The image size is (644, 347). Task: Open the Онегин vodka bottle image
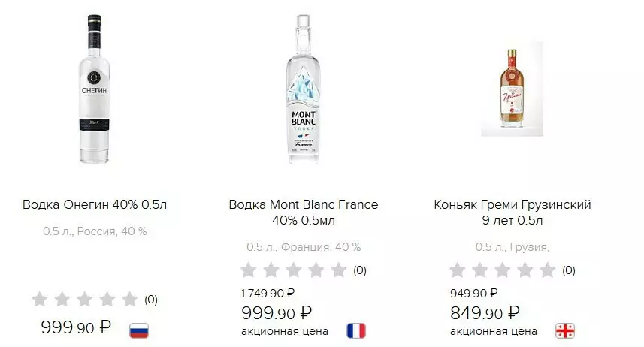[95, 89]
